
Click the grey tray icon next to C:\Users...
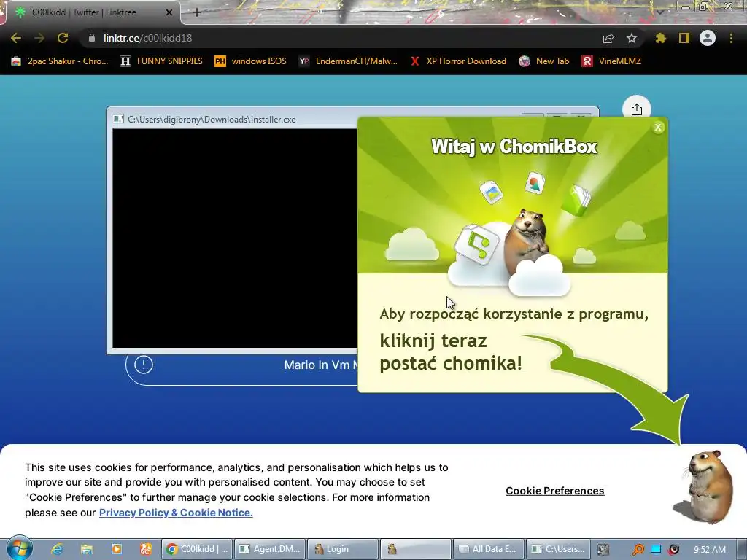point(603,550)
